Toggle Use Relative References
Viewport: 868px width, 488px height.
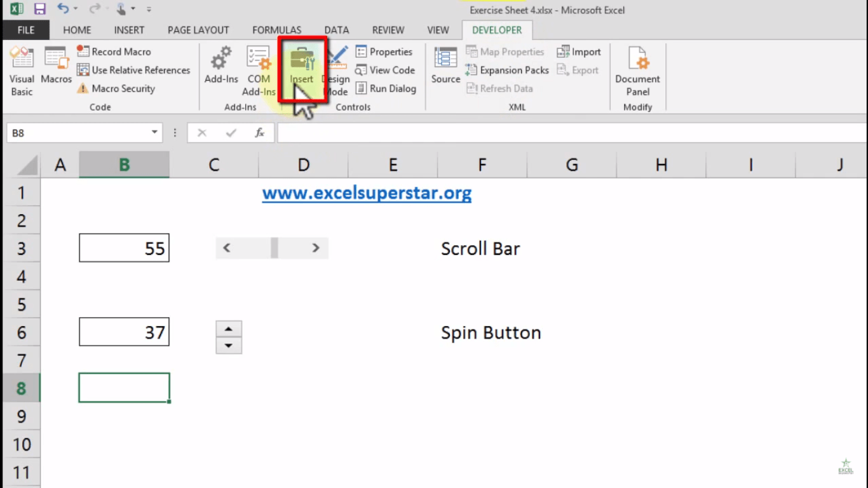(133, 70)
